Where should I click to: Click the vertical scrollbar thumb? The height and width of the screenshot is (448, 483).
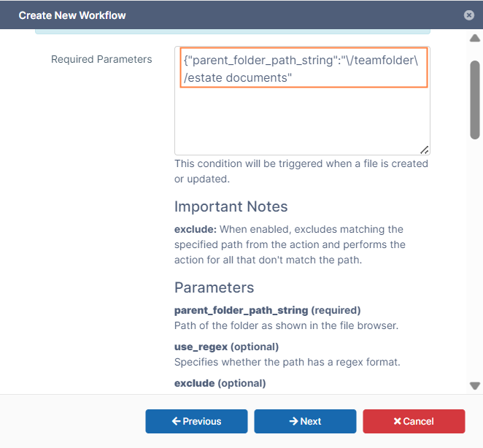pyautogui.click(x=475, y=99)
